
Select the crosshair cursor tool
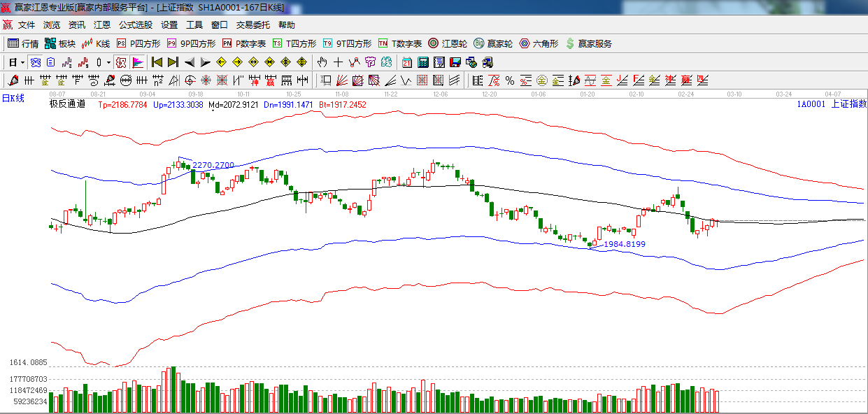point(338,62)
